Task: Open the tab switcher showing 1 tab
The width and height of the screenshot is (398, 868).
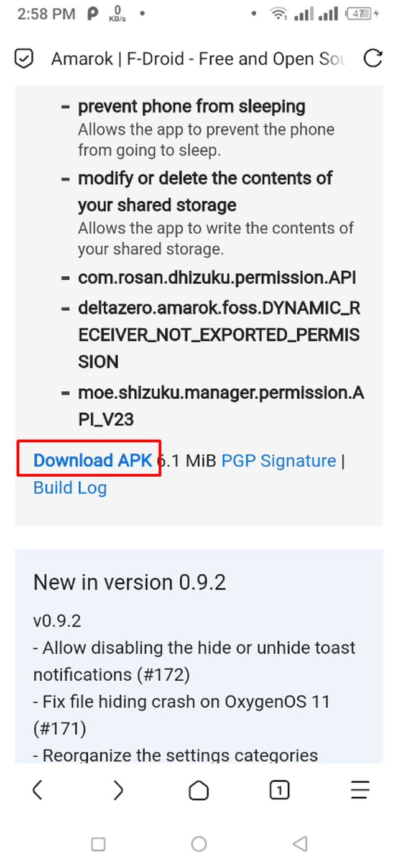Action: [x=279, y=790]
